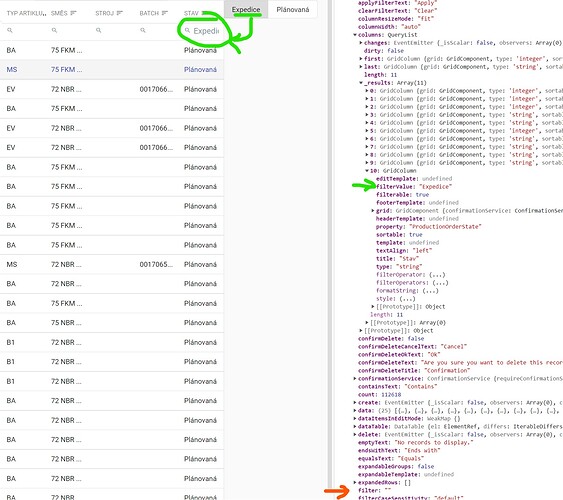Click the sort icon beside BATCH header
The image size is (563, 500).
tap(164, 13)
